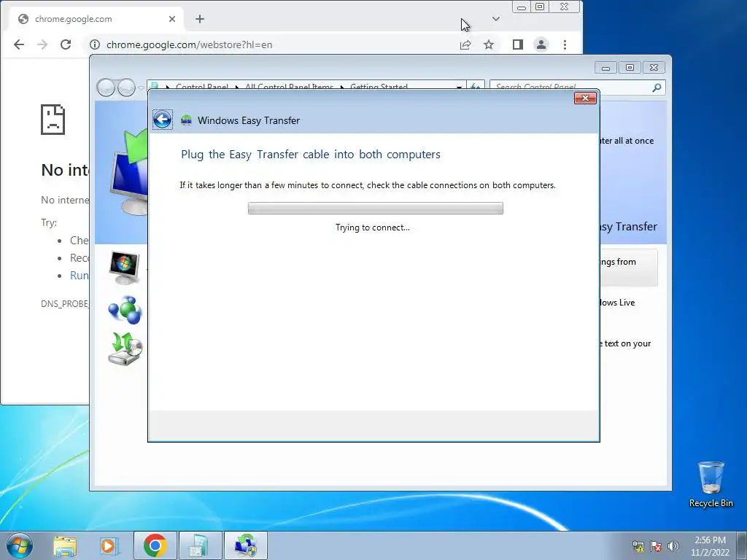Select the chrome.google.com tab
The image size is (747, 560).
point(97,19)
